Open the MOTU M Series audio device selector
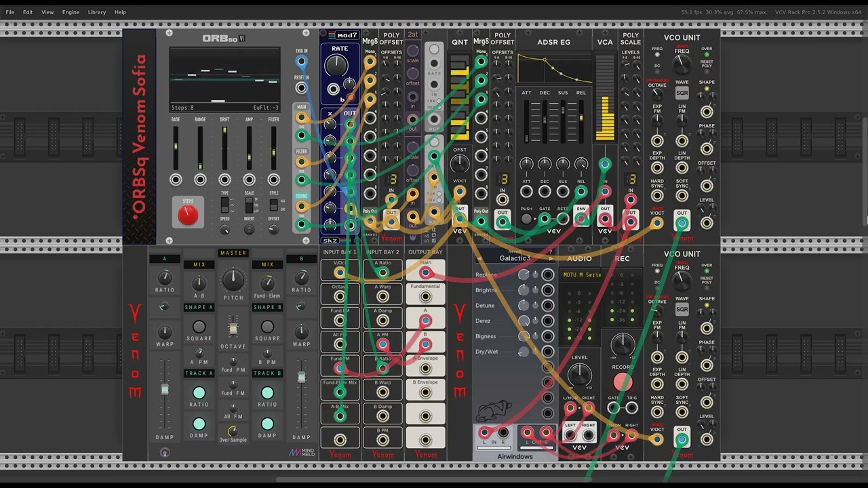The height and width of the screenshot is (488, 868). click(x=583, y=274)
